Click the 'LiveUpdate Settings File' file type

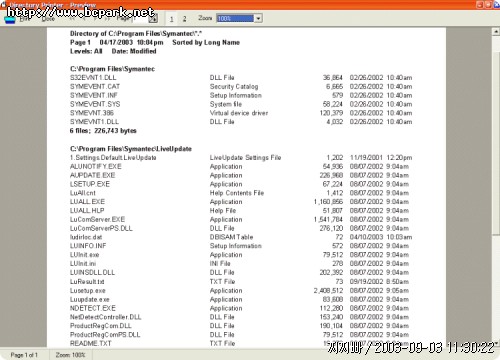tap(245, 158)
